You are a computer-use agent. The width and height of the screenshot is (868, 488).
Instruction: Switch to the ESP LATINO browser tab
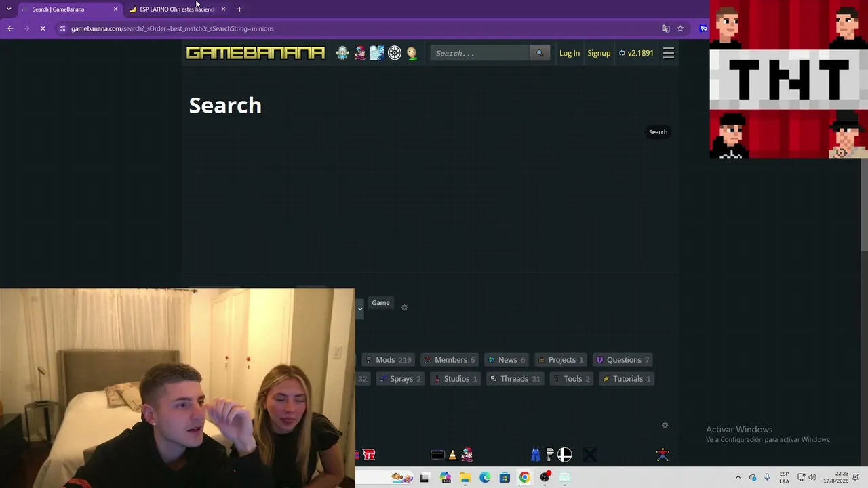[177, 9]
